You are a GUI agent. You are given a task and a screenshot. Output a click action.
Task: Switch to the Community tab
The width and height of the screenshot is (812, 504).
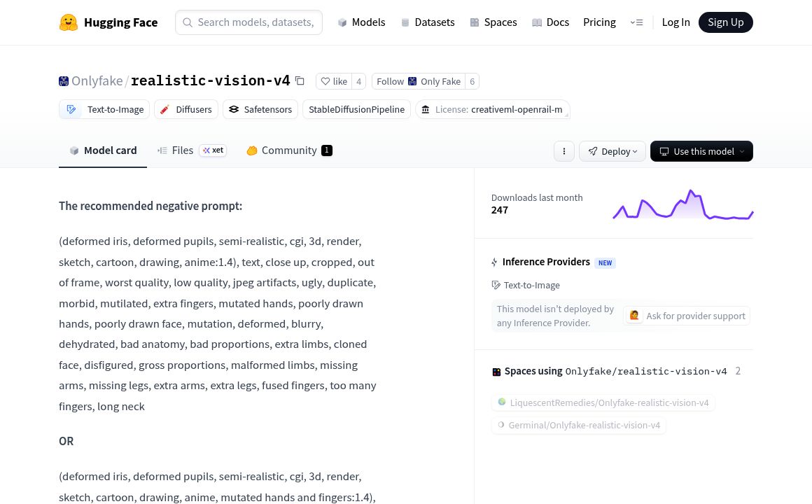(288, 150)
